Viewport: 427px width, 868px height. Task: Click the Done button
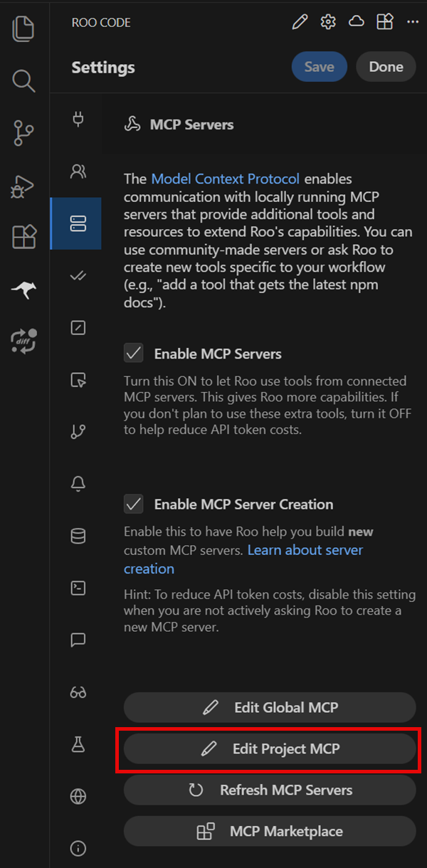pyautogui.click(x=386, y=67)
